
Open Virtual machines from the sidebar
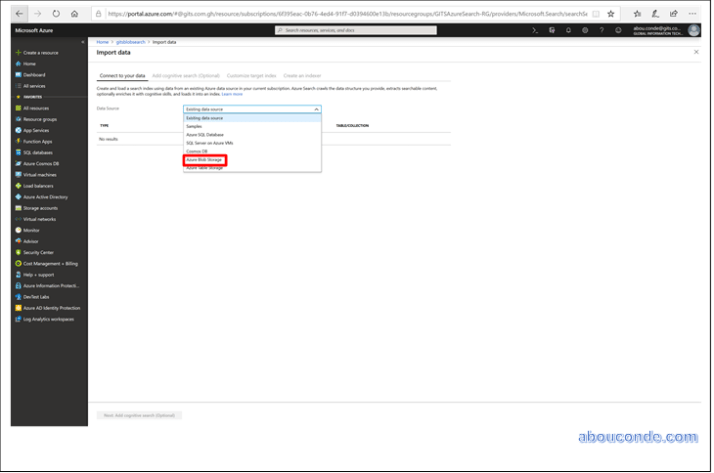[x=42, y=174]
